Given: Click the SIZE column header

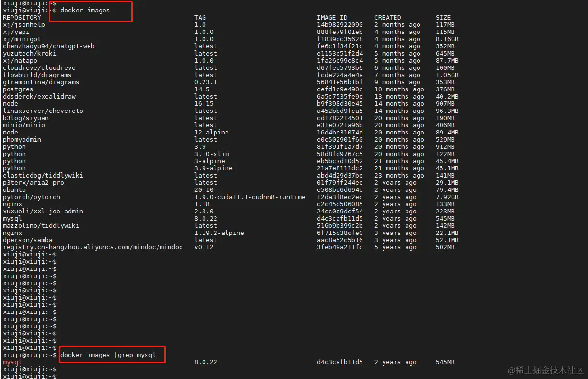Looking at the screenshot, I should click(443, 17).
